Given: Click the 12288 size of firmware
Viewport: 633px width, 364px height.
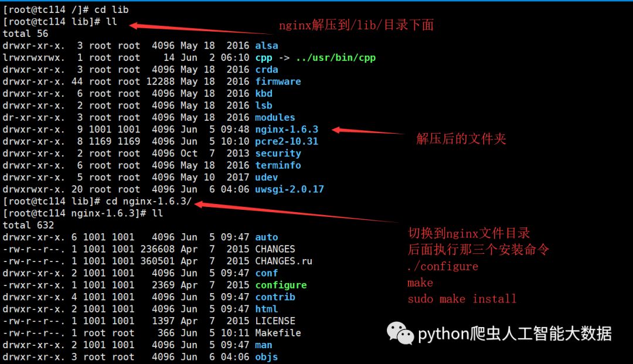Looking at the screenshot, I should 160,81.
